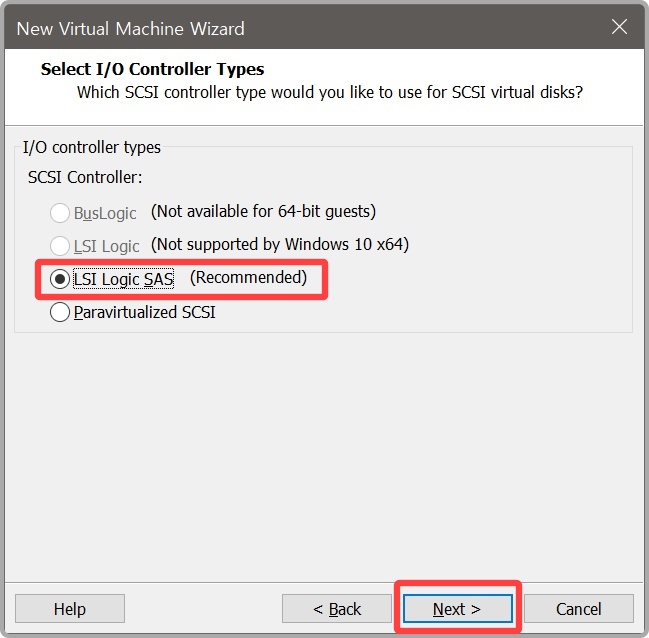Click the '(Recommended)' label text
This screenshot has height=638, width=649.
tap(248, 277)
